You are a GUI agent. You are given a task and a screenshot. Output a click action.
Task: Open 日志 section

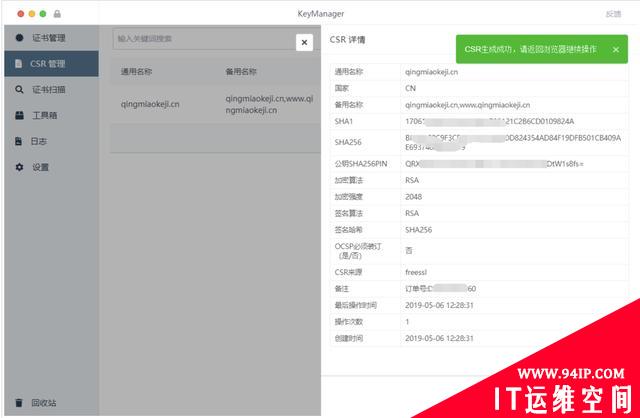51,141
